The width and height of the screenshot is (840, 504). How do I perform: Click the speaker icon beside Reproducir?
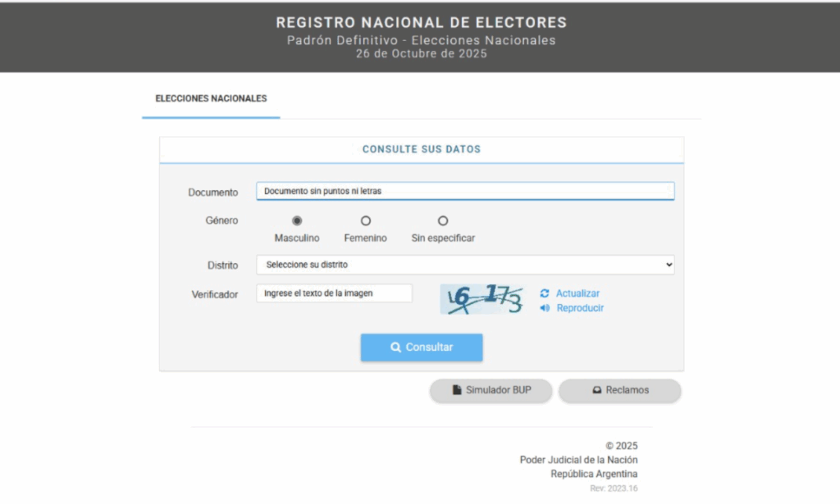[x=545, y=308]
